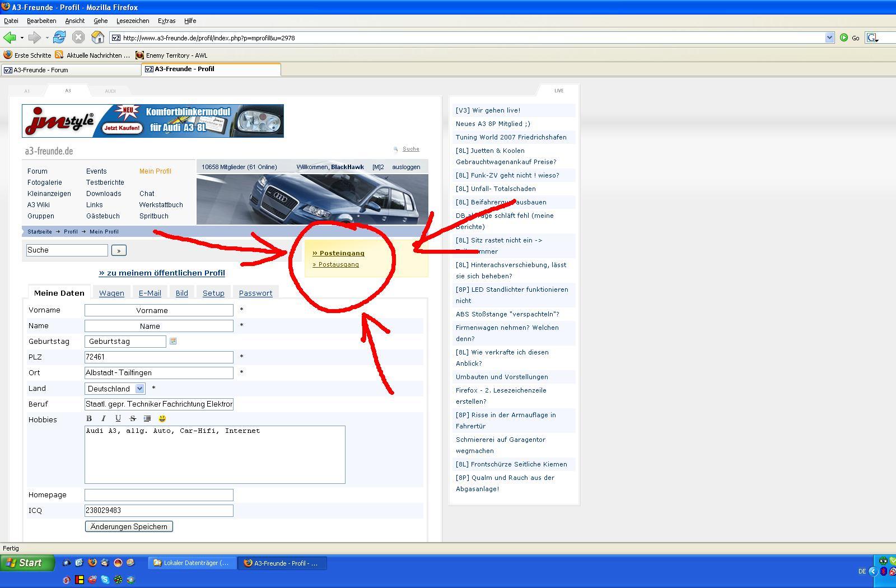896x588 pixels.
Task: Click the Total Commander floppy icon in Quick Launch
Action: click(80, 580)
